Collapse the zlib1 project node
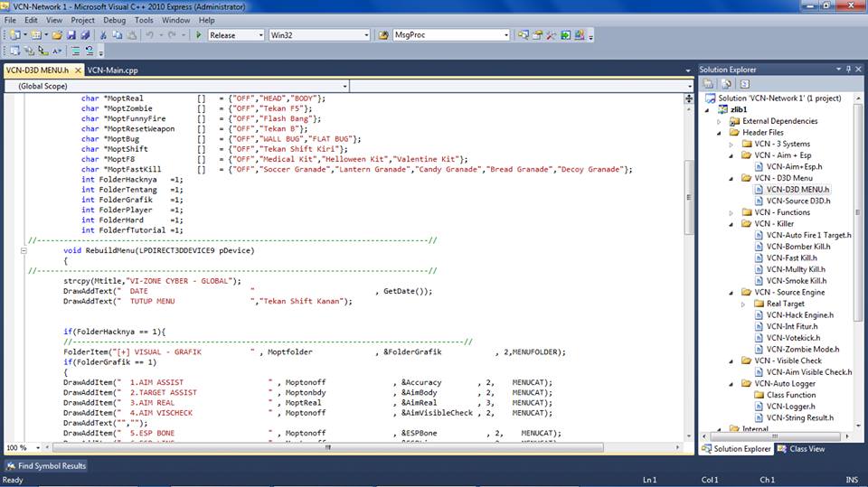This screenshot has height=487, width=868. click(707, 109)
